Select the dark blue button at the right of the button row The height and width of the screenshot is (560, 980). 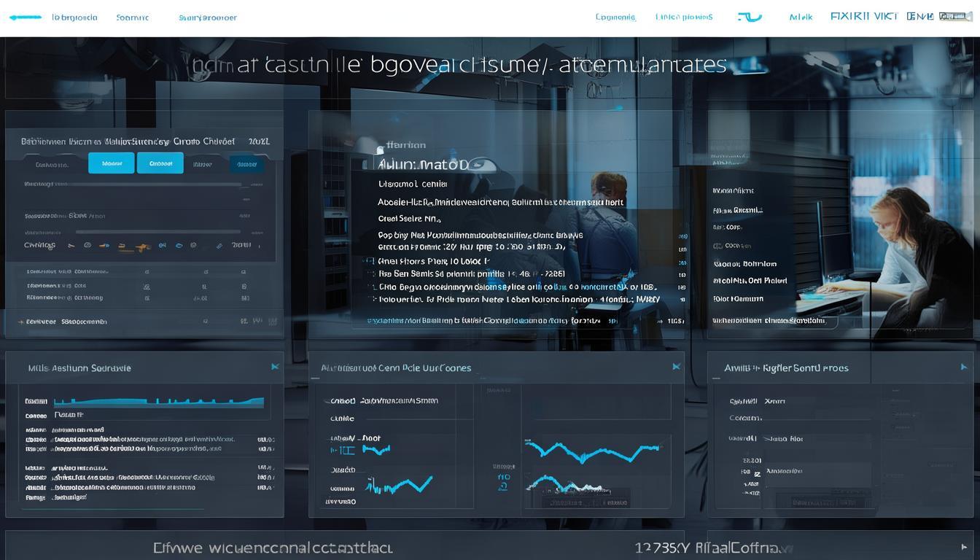click(246, 164)
